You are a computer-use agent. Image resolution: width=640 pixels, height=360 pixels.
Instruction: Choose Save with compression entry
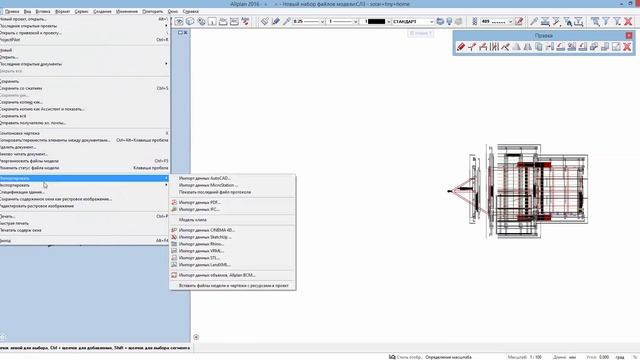point(84,88)
